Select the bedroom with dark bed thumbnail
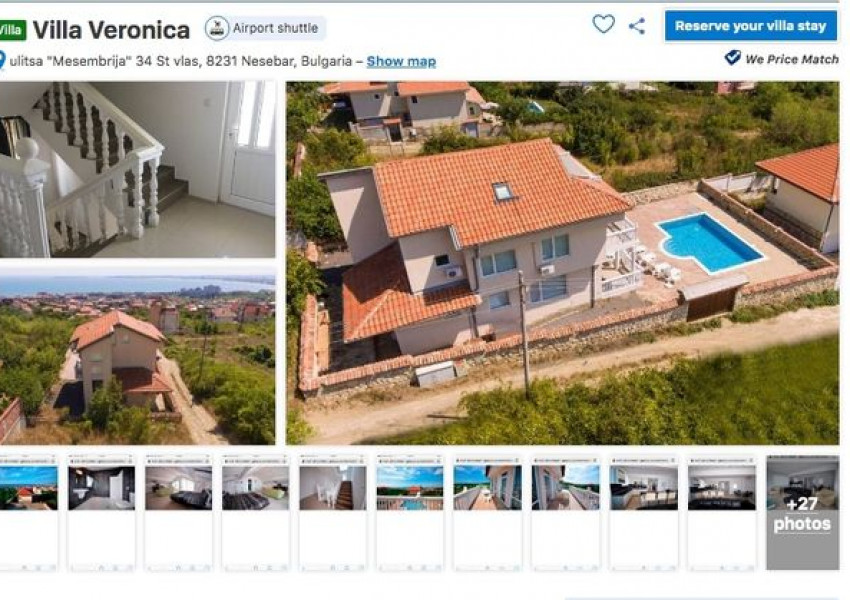The width and height of the screenshot is (850, 600). pos(178,487)
